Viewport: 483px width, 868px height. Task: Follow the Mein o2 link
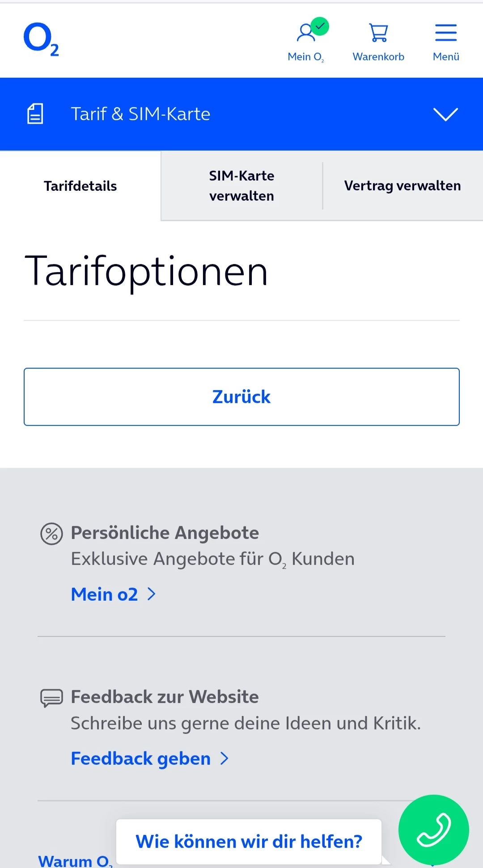(105, 594)
